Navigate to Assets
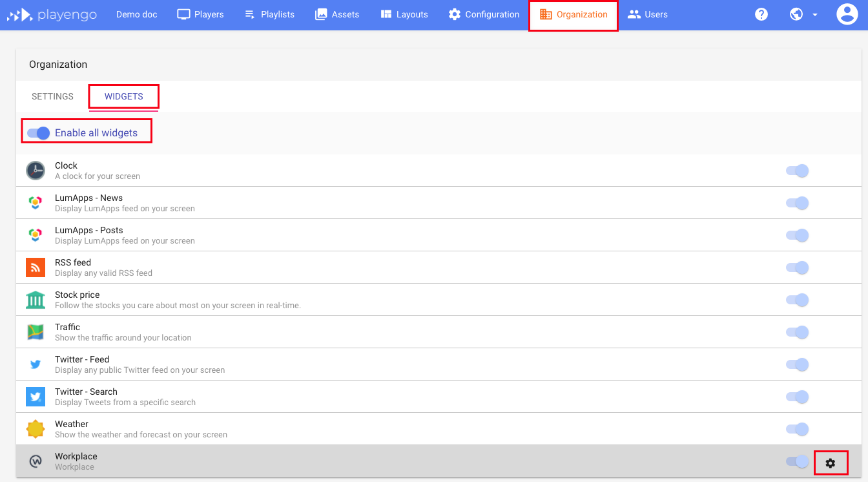Viewport: 868px width, 482px height. [x=337, y=14]
